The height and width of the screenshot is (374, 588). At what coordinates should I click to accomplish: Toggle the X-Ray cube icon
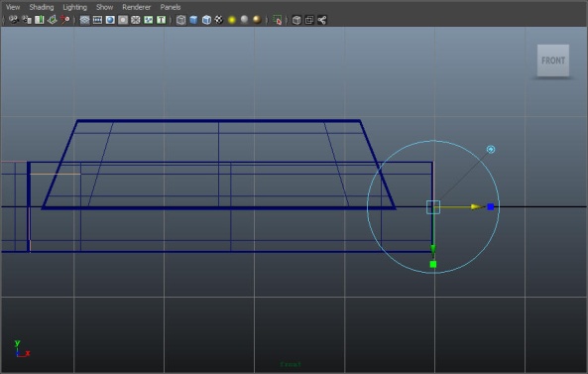tap(296, 20)
